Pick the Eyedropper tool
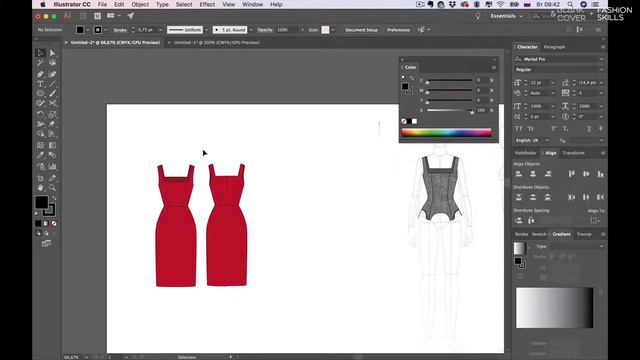This screenshot has height=360, width=640. pyautogui.click(x=40, y=155)
